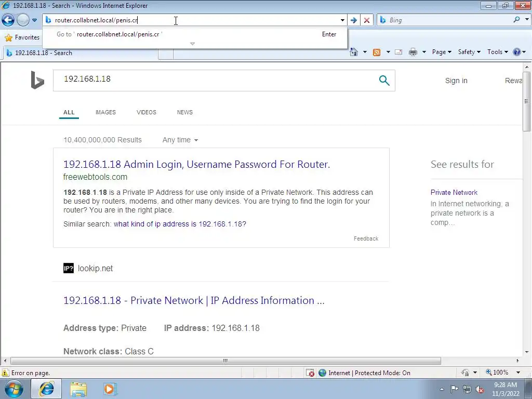The width and height of the screenshot is (532, 399).
Task: Click the Internet Explorer taskbar icon
Action: coord(46,389)
